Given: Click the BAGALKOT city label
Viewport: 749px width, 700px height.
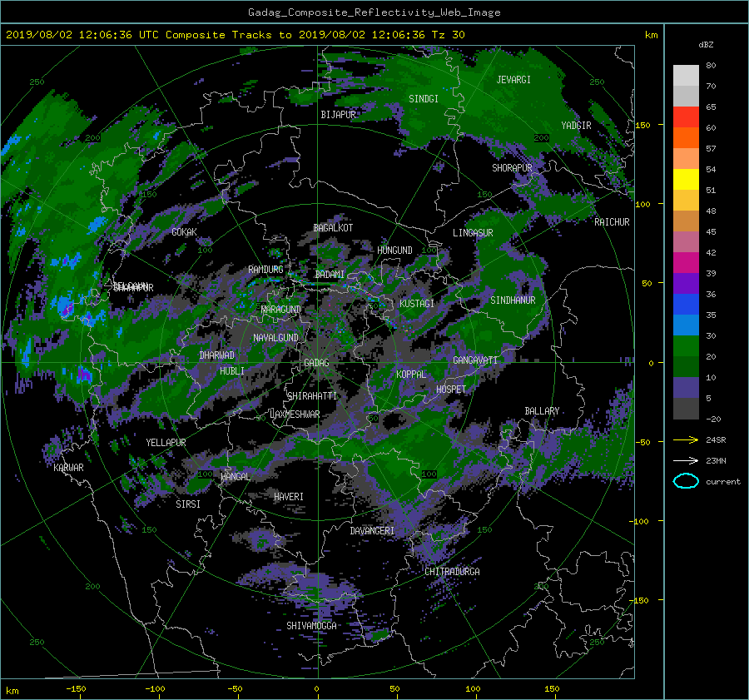Looking at the screenshot, I should (333, 228).
